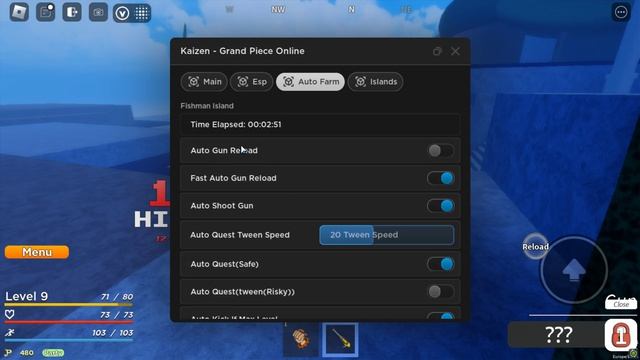The height and width of the screenshot is (360, 640).
Task: Switch to the Esp tab
Action: point(251,82)
